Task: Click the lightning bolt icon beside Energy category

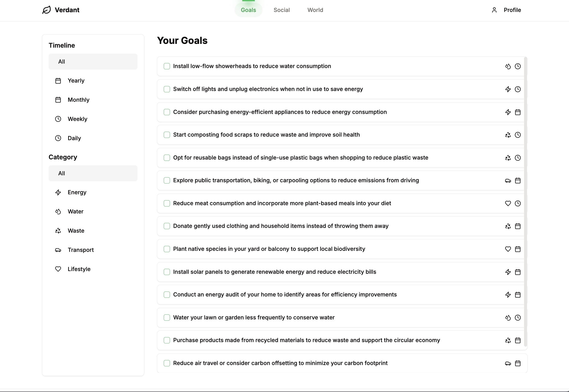Action: [x=58, y=192]
